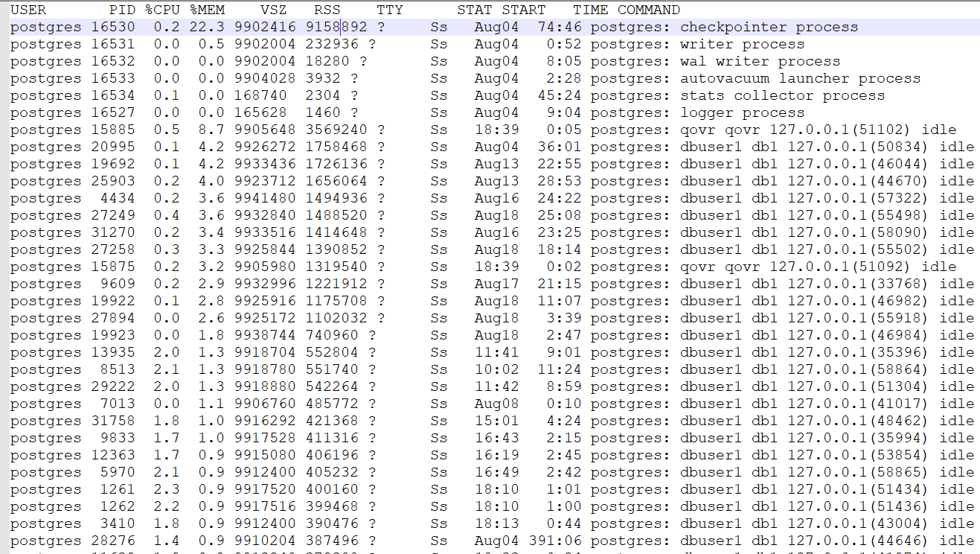The image size is (980, 554).
Task: Click the Aug08 start date
Action: click(x=496, y=404)
